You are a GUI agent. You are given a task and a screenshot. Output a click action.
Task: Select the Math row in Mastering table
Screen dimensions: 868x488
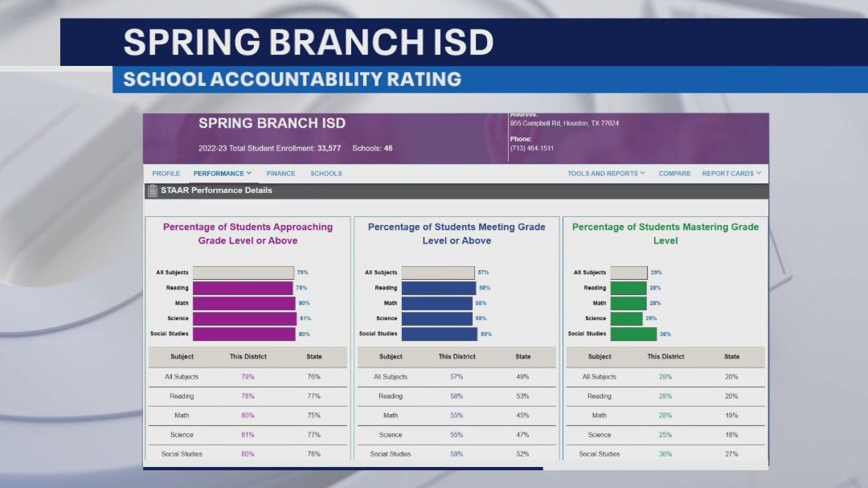pyautogui.click(x=665, y=415)
